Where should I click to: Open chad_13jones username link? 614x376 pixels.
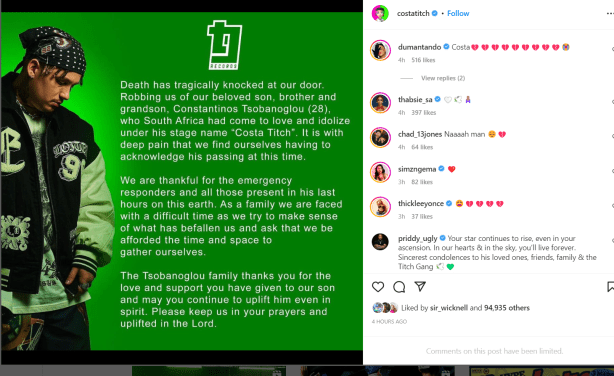tap(420, 134)
